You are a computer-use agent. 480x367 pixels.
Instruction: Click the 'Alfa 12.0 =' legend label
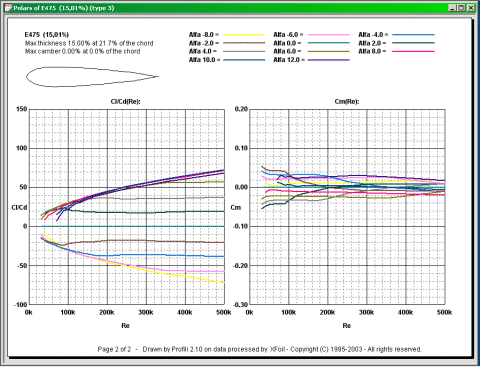point(289,60)
